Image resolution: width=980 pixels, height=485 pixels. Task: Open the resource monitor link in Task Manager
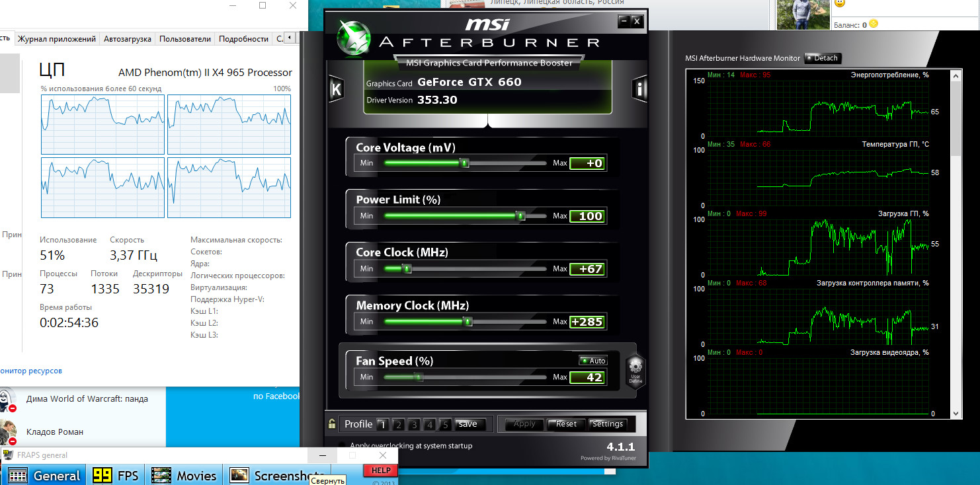click(31, 371)
